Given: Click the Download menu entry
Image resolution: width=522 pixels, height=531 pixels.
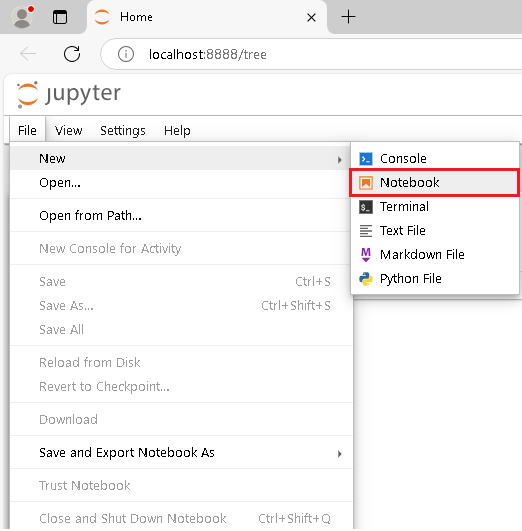Looking at the screenshot, I should tap(181, 420).
